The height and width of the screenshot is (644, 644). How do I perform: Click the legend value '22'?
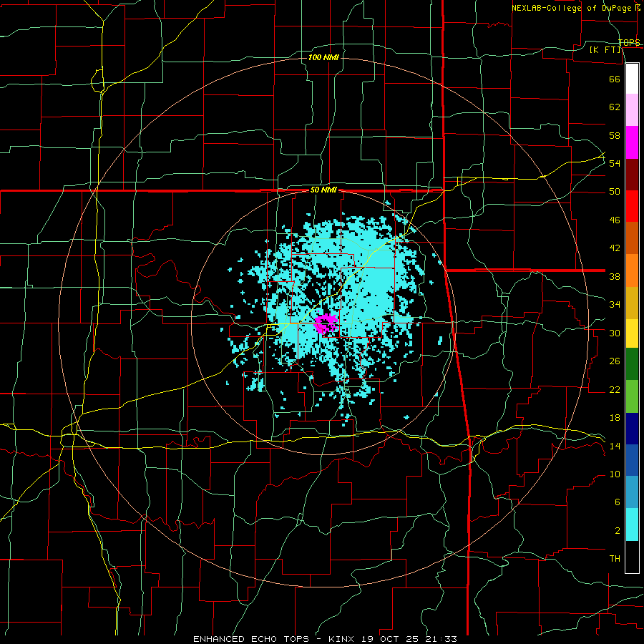(615, 389)
